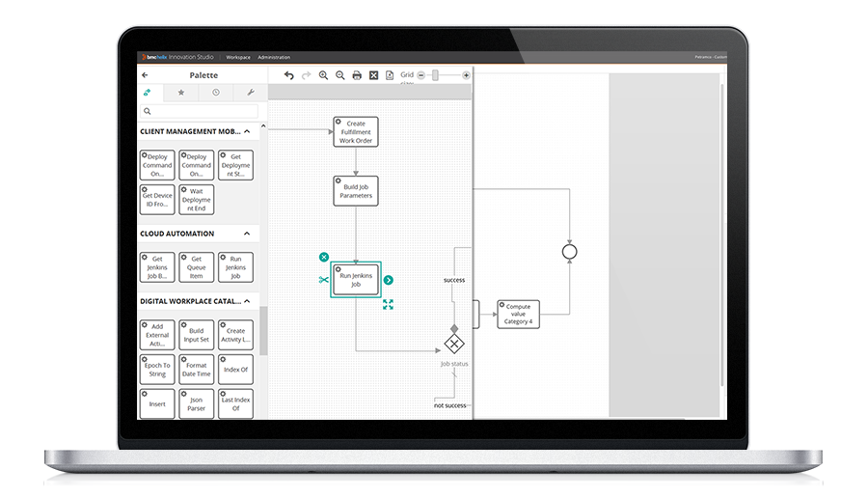Click the green remove X on selected node
This screenshot has width=868, height=498.
[x=324, y=257]
